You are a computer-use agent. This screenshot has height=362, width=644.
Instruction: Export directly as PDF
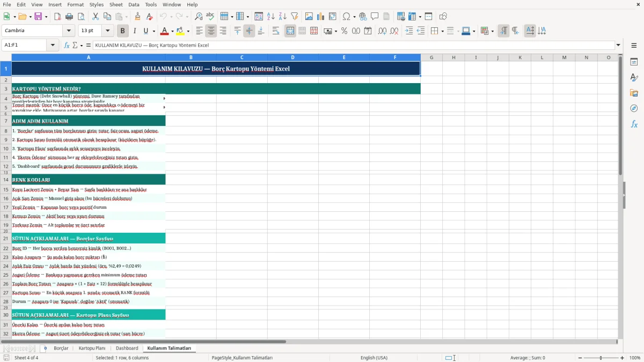pos(57,17)
